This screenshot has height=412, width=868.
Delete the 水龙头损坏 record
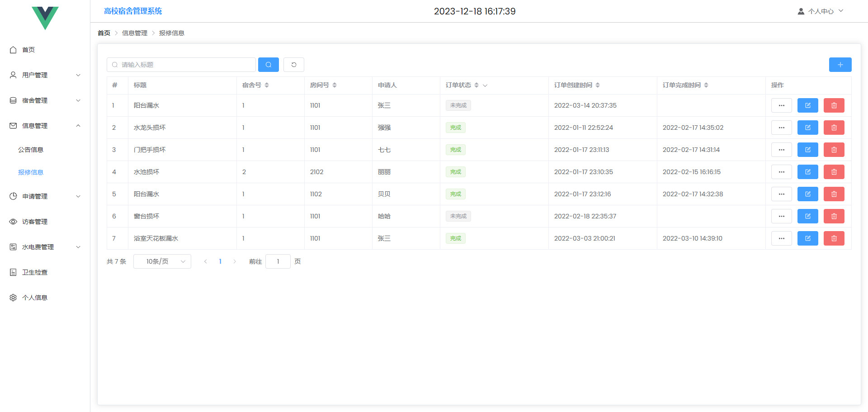(834, 128)
